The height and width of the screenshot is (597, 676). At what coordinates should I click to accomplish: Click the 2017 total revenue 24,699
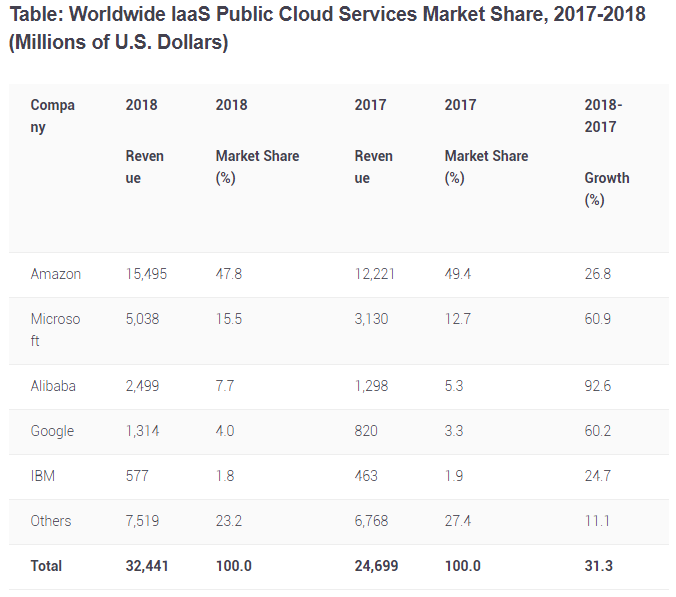point(376,566)
